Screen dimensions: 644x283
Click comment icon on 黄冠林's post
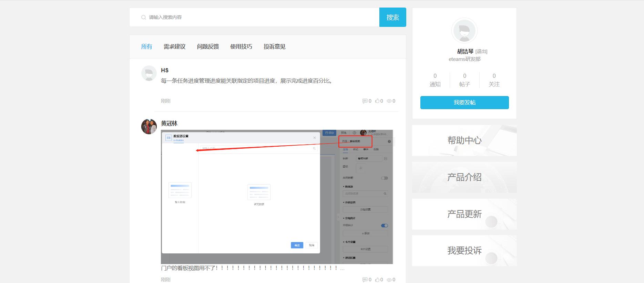365,280
